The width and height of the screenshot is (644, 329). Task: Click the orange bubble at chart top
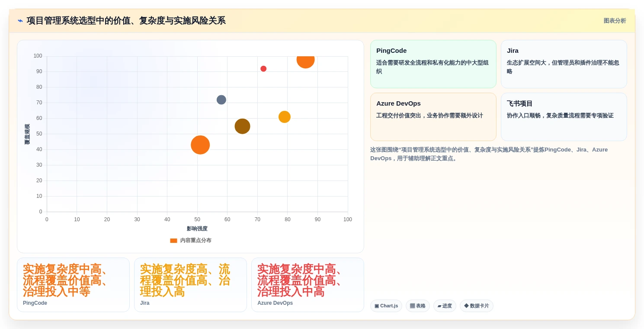(x=305, y=61)
